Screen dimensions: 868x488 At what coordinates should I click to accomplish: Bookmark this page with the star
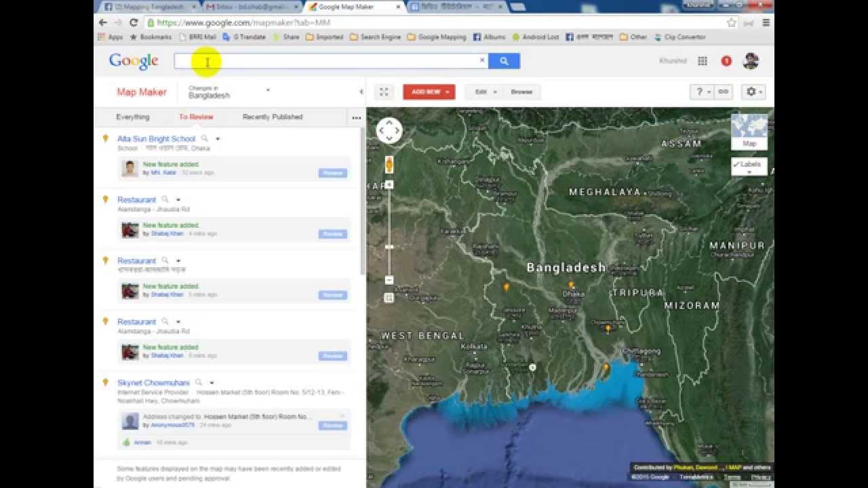(732, 22)
